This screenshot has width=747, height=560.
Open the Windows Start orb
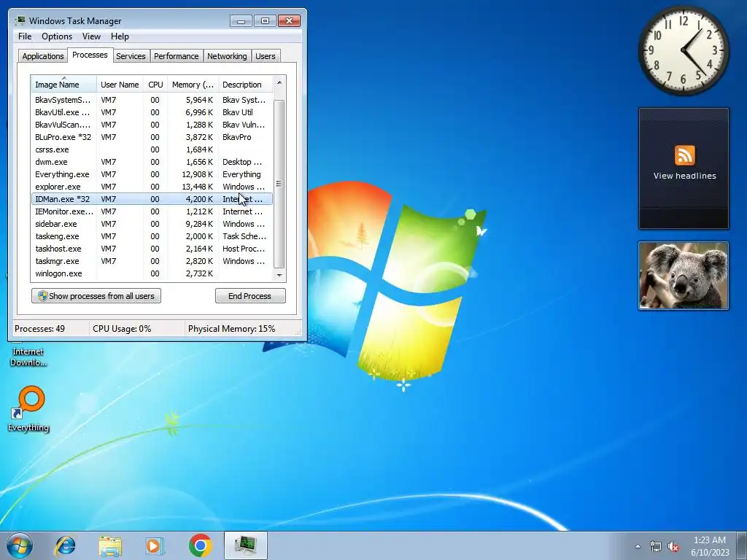[20, 545]
